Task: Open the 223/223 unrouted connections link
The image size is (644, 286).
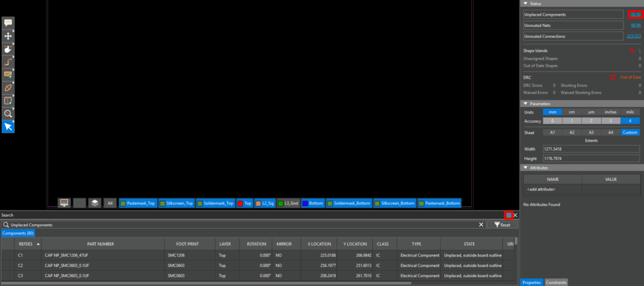Action: 633,36
